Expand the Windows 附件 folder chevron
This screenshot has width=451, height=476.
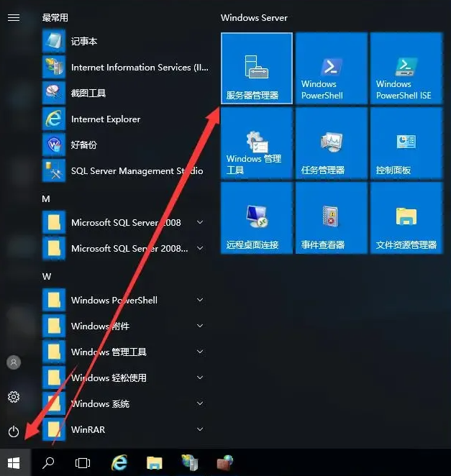(x=200, y=326)
